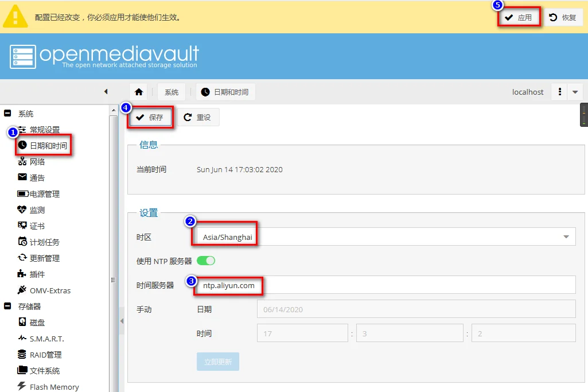
Task: Open 磁盘 disks page
Action: pyautogui.click(x=32, y=323)
